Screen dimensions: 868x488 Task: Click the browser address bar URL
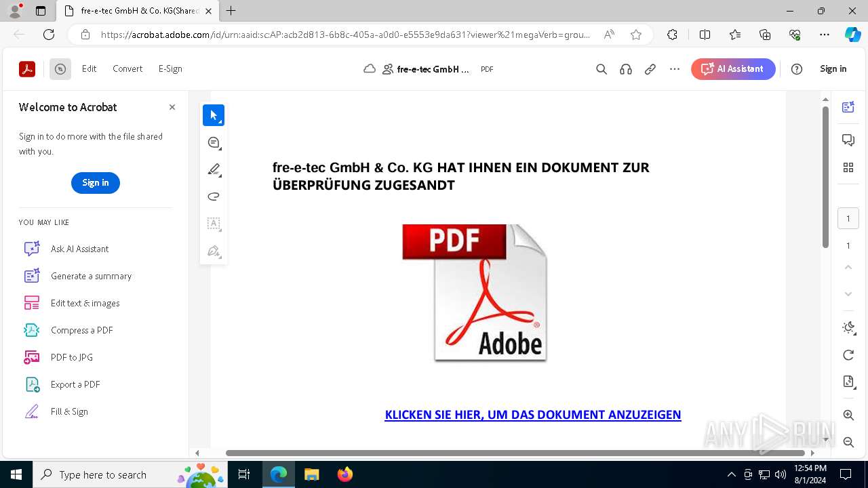[345, 35]
